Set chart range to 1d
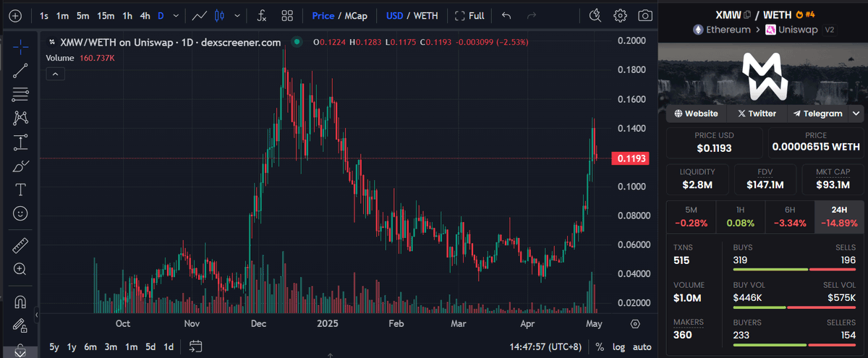Viewport: 868px width, 358px height. [x=168, y=346]
